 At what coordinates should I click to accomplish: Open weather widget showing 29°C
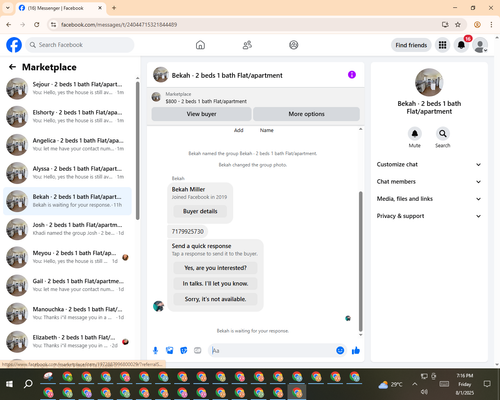coord(390,385)
